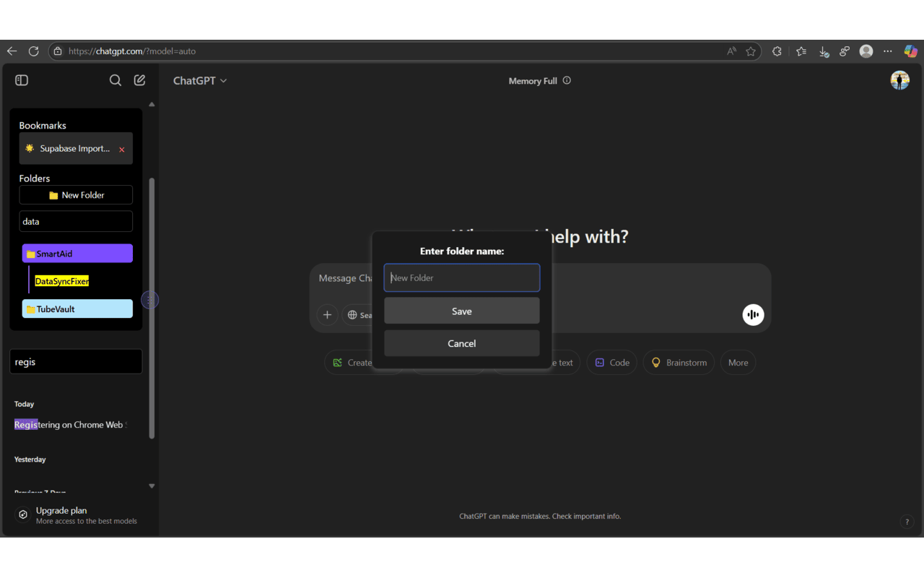
Task: Open the browser Extensions puzzle icon
Action: point(777,51)
